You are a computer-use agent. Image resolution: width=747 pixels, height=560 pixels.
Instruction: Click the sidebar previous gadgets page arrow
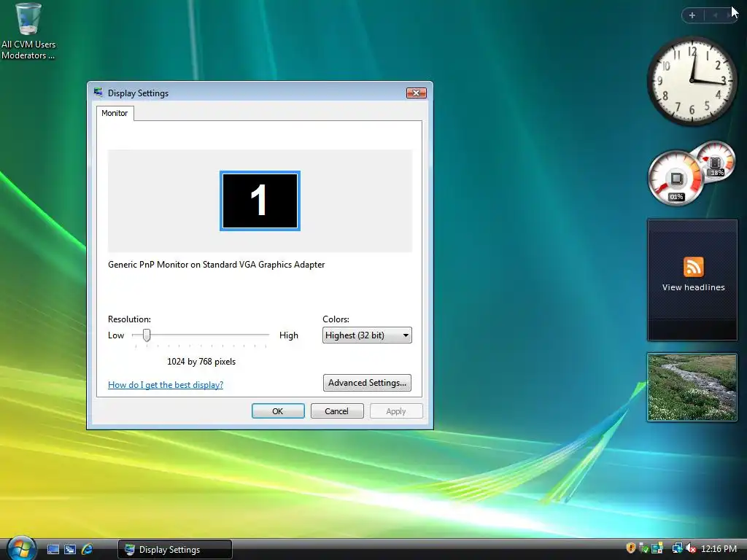tap(715, 15)
